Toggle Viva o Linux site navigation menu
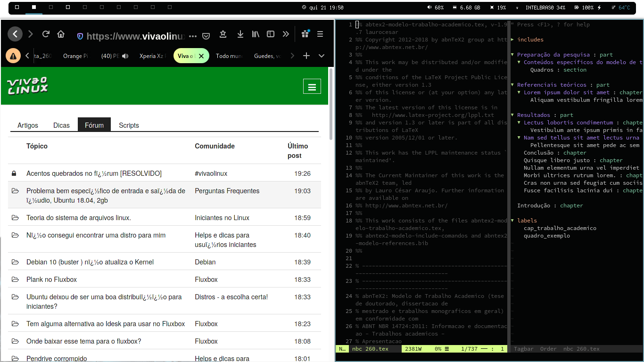644x362 pixels. coord(312,87)
